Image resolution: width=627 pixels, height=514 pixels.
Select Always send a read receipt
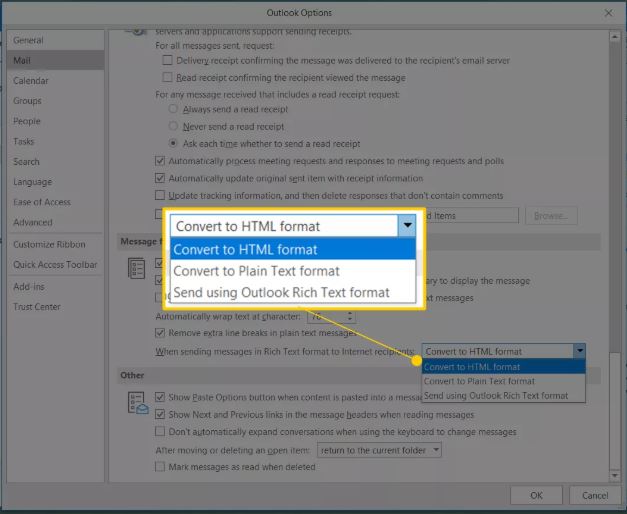tap(173, 109)
